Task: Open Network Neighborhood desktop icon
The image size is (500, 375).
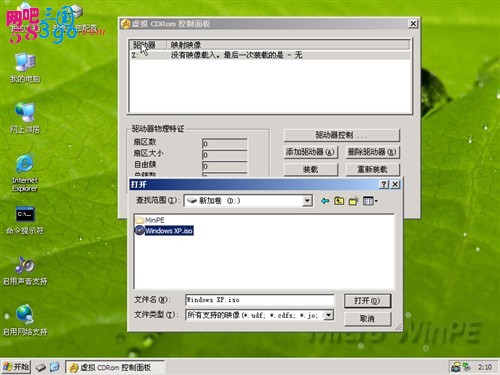Action: tap(25, 118)
